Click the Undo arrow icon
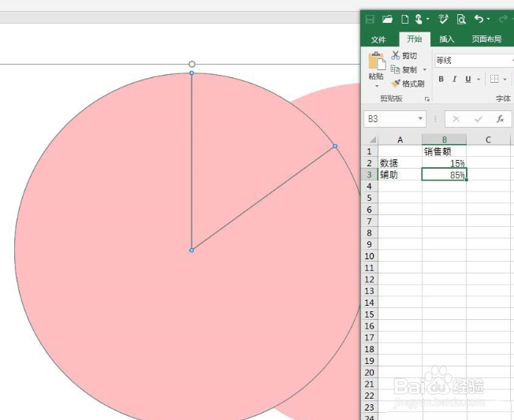The width and height of the screenshot is (514, 420). click(x=479, y=19)
